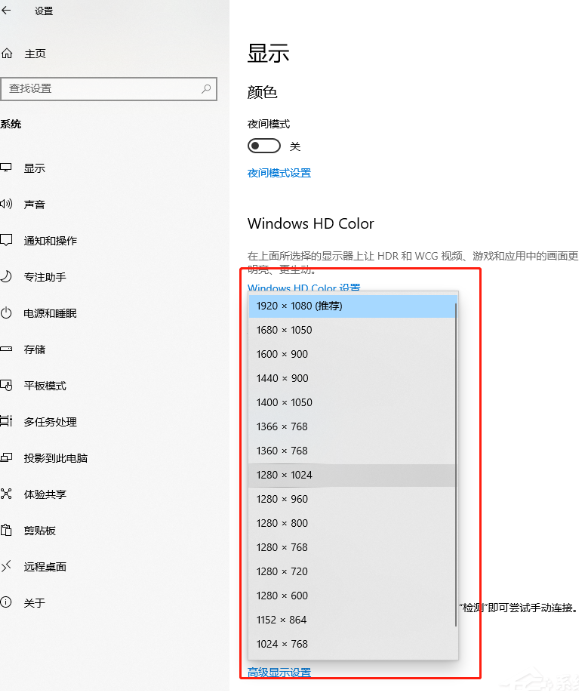Screen dimensions: 579x691
Task: Open Remote Desktop (远程桌面) settings
Action: tap(45, 566)
